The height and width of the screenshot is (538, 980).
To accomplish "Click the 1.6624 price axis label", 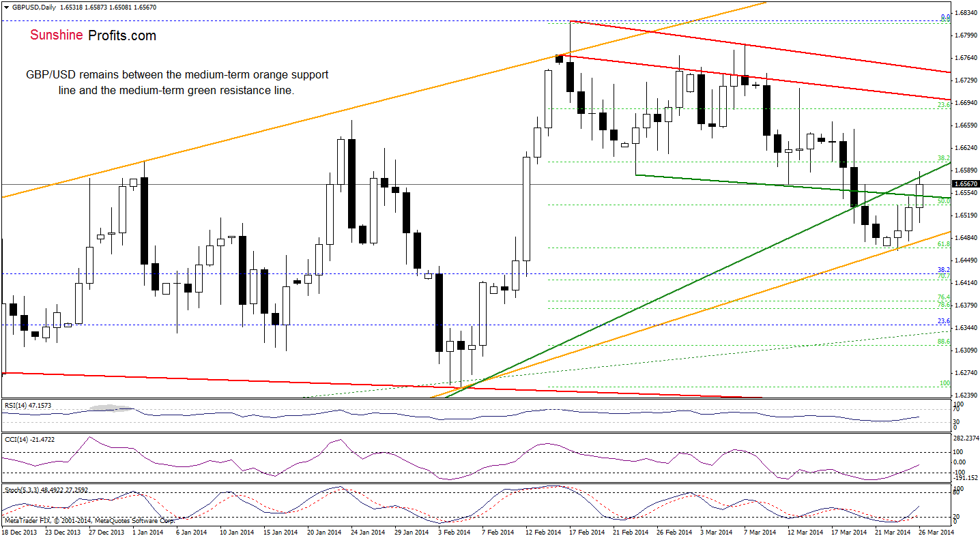I will [x=966, y=148].
